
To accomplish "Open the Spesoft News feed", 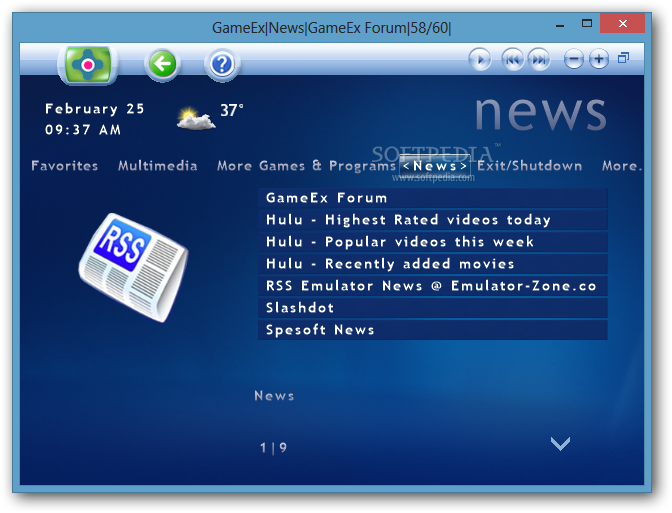I will click(432, 330).
